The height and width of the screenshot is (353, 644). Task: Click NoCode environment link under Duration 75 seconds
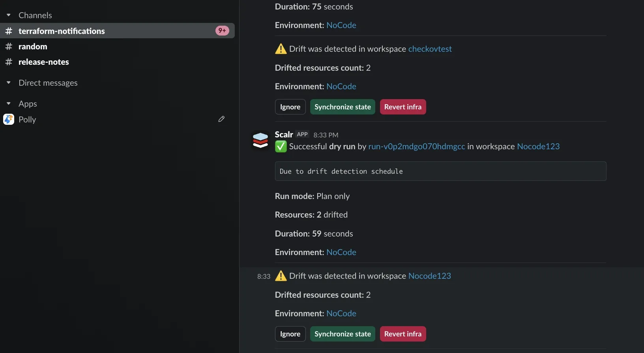tap(341, 25)
